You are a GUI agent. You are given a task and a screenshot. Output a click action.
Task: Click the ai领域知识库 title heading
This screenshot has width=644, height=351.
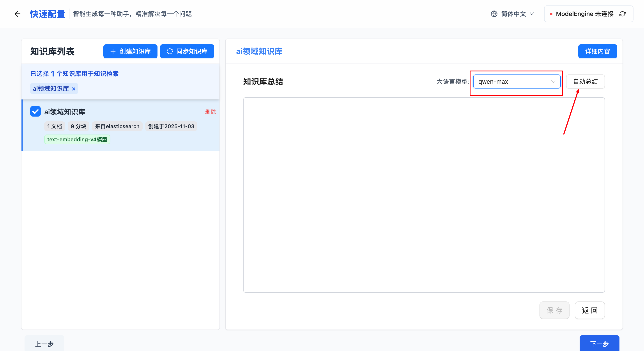click(x=259, y=51)
